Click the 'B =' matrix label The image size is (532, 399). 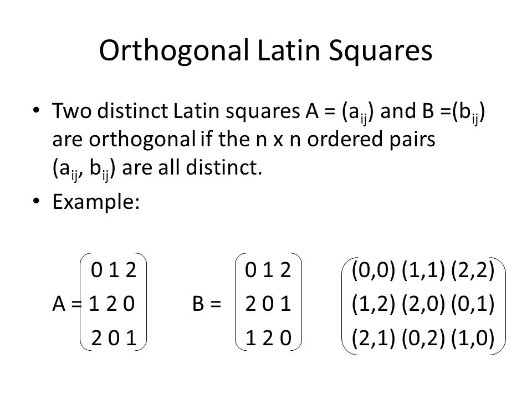click(x=207, y=303)
